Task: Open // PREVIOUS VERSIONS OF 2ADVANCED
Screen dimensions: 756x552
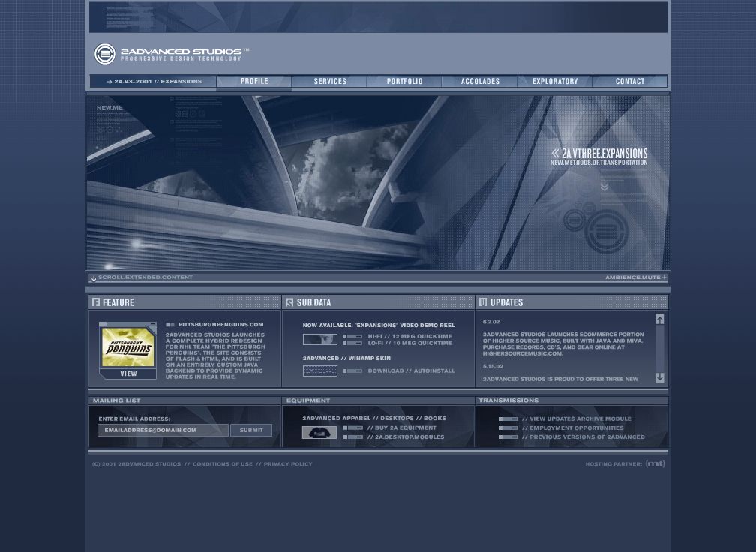Action: (x=583, y=436)
